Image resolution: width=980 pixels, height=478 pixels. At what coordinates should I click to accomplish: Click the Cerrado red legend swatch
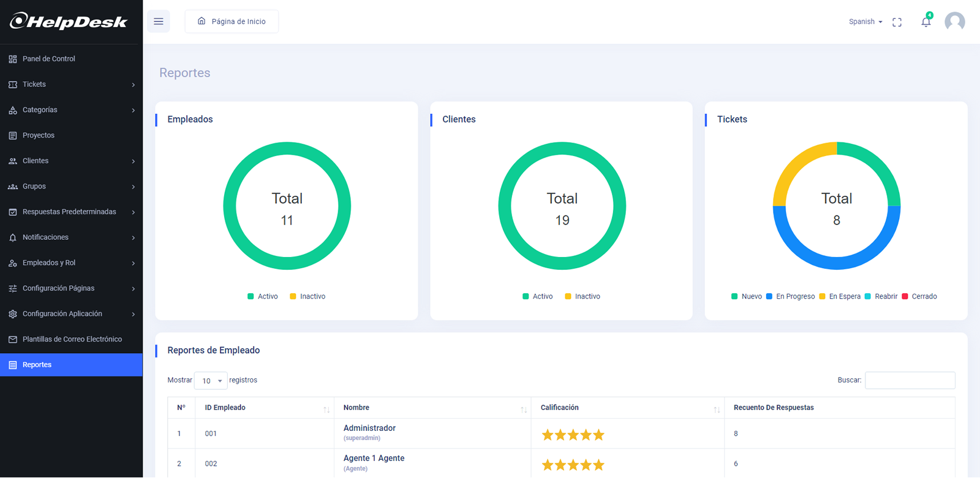905,296
